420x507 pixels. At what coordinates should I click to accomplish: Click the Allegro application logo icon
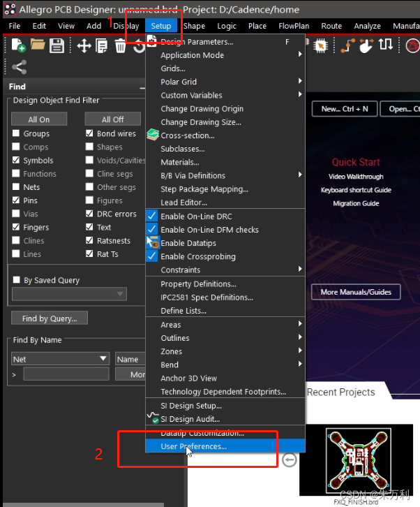pos(10,9)
